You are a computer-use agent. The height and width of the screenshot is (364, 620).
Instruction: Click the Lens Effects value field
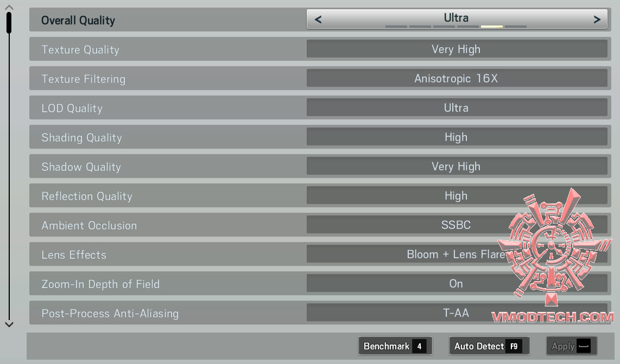tap(456, 254)
